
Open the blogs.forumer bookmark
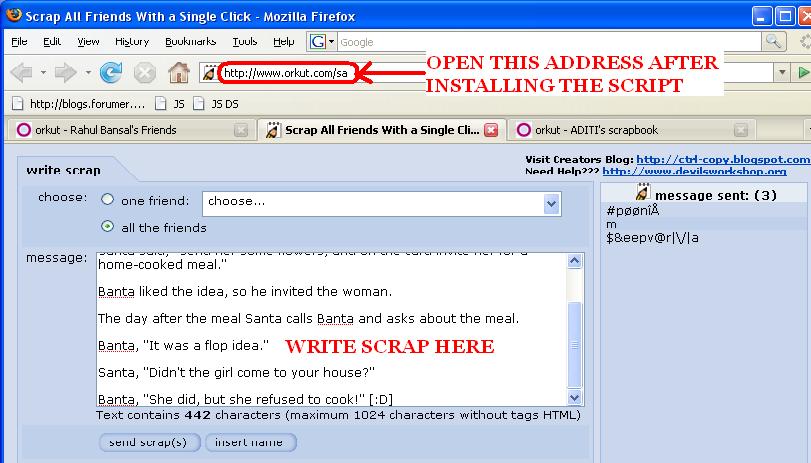tap(79, 104)
